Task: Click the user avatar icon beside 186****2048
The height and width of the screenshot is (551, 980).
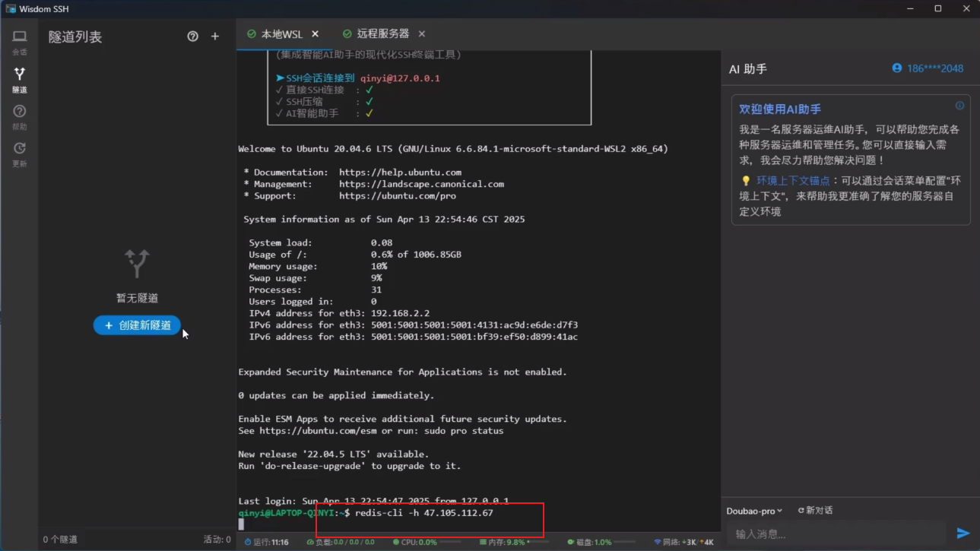Action: [897, 68]
